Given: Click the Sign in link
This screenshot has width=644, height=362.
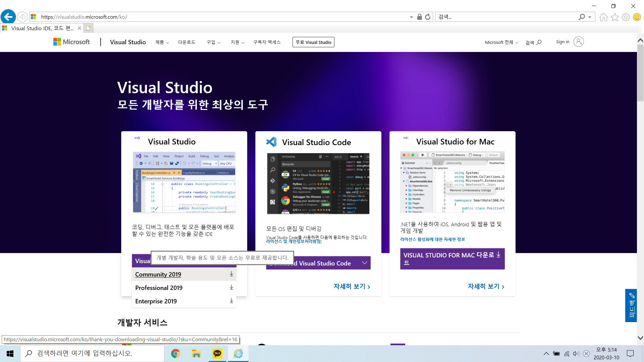Looking at the screenshot, I should click(562, 42).
